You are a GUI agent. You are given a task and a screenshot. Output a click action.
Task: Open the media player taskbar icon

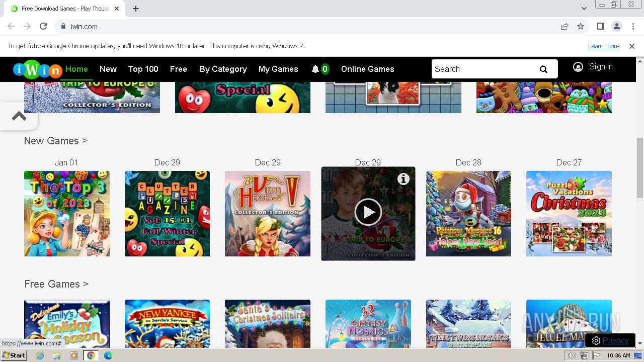point(74,355)
